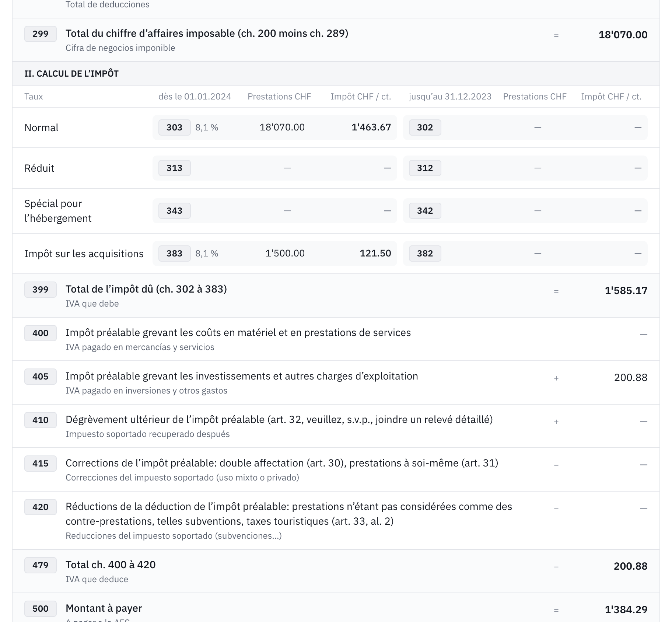Select the 18'070.00 prestations value in Normal row

point(282,127)
